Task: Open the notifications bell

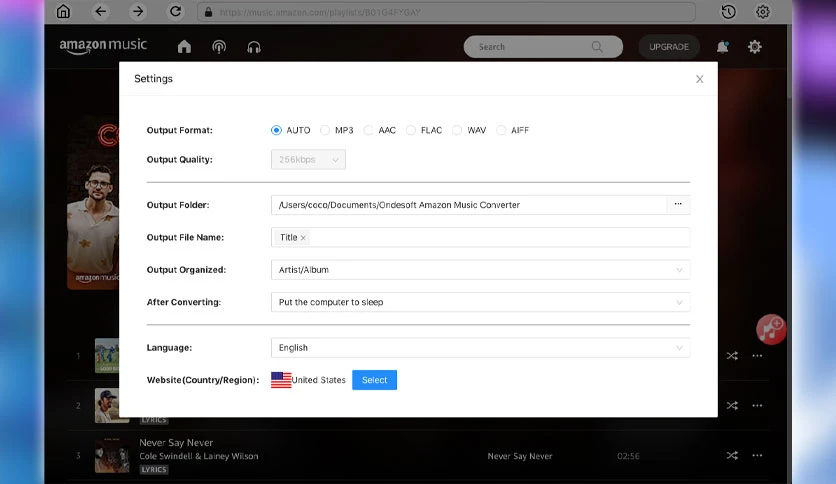Action: pyautogui.click(x=722, y=47)
